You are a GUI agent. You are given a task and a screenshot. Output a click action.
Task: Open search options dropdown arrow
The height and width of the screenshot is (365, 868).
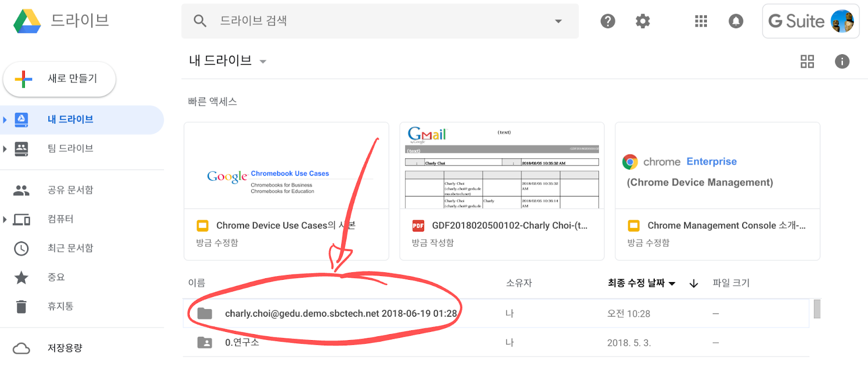tap(558, 21)
